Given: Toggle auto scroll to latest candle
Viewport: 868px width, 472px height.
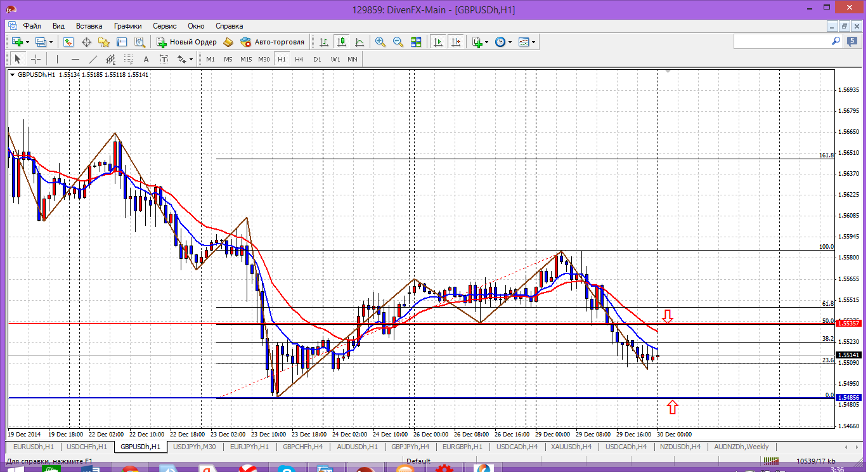Looking at the screenshot, I should pyautogui.click(x=437, y=42).
